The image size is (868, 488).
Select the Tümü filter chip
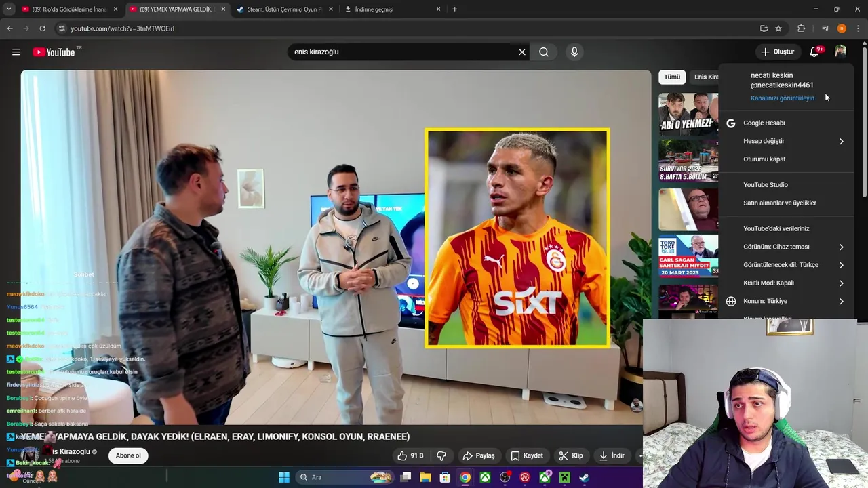(x=672, y=77)
